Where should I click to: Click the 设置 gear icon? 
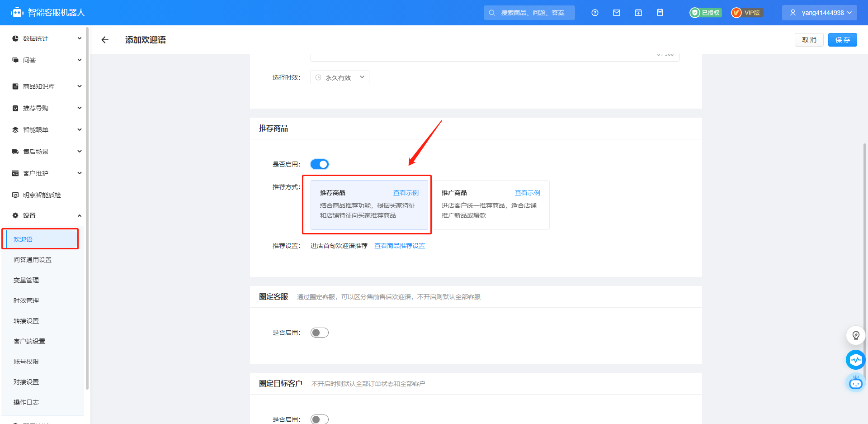pos(15,215)
